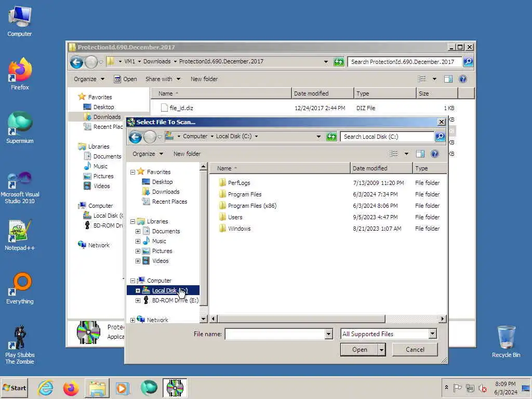Screen dimensions: 532x399
Task: Open help icon in Select File dialog
Action: 435,154
